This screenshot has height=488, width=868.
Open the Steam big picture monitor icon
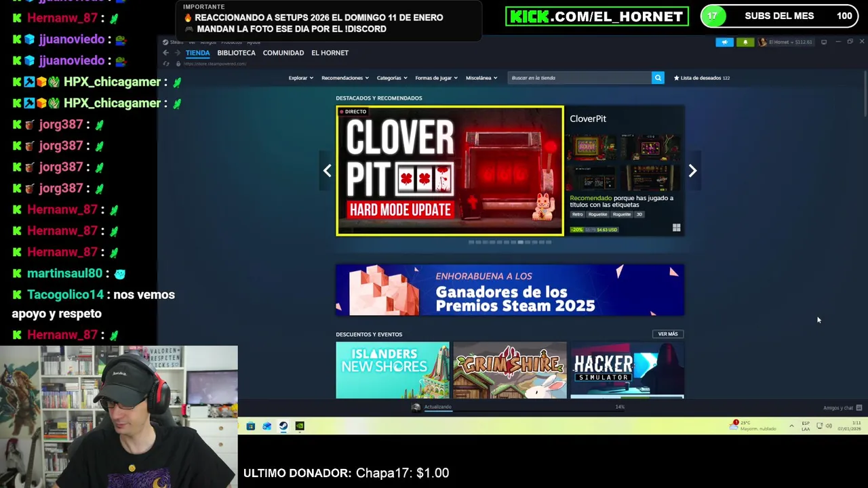(824, 42)
